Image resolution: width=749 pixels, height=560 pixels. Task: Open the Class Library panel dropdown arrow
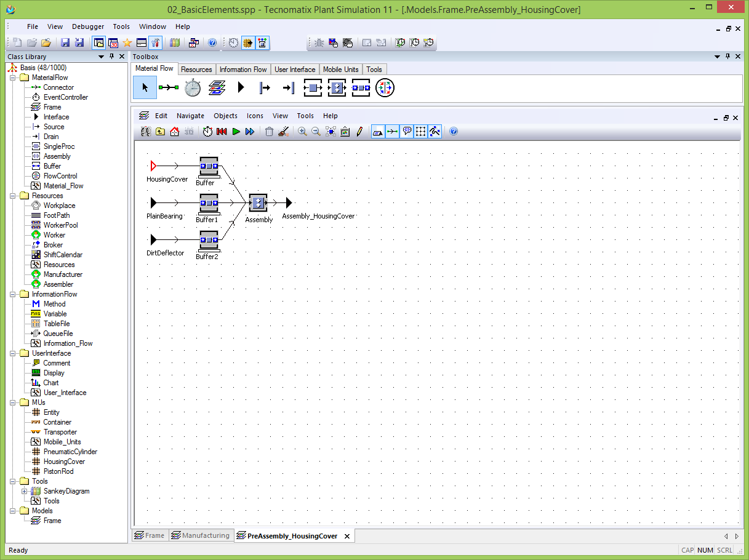point(102,57)
